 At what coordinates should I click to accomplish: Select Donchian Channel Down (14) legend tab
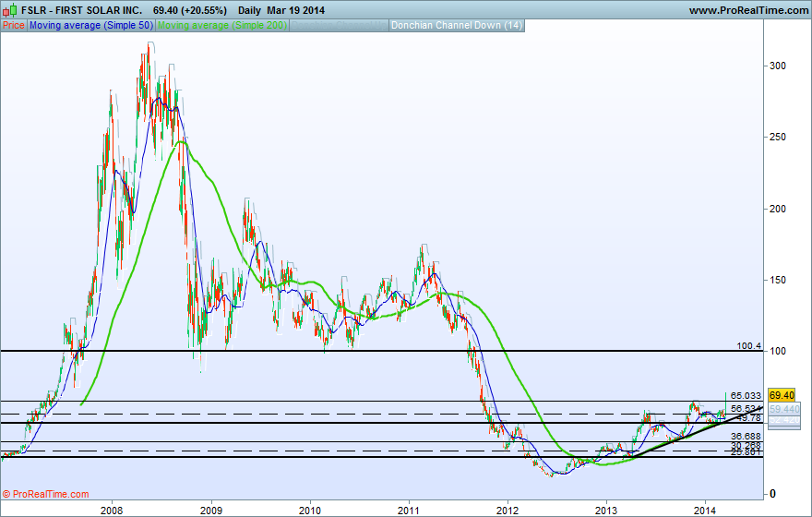pos(457,25)
